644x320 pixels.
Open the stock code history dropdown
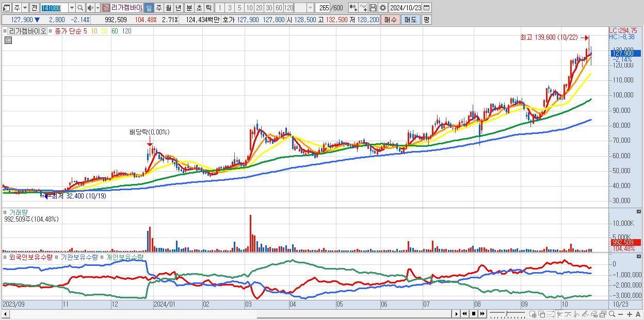[x=72, y=8]
